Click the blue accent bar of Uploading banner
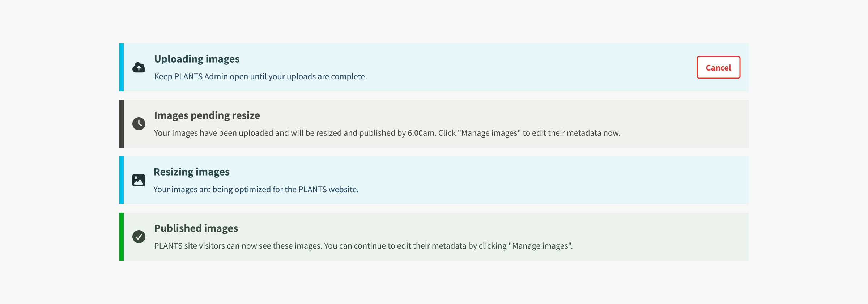The image size is (868, 304). point(122,67)
